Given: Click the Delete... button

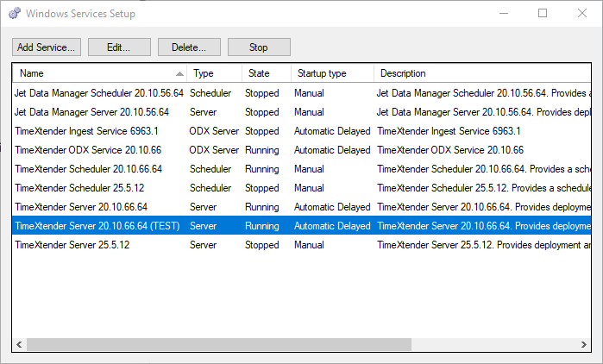Looking at the screenshot, I should click(189, 47).
